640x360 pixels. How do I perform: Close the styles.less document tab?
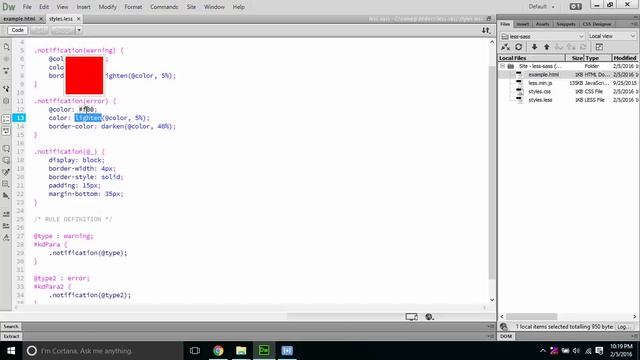tap(78, 19)
